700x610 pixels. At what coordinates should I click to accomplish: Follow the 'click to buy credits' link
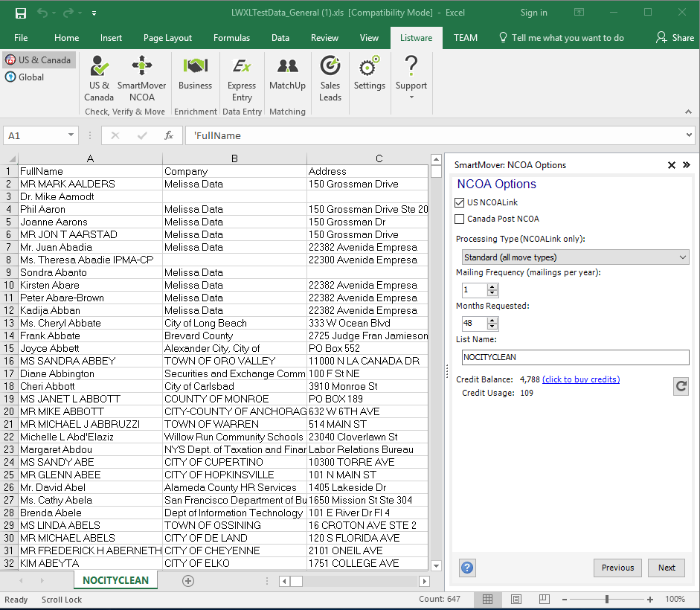580,379
